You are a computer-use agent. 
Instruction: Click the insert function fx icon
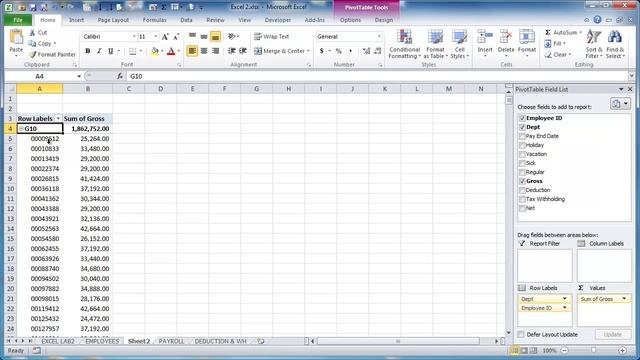point(120,76)
